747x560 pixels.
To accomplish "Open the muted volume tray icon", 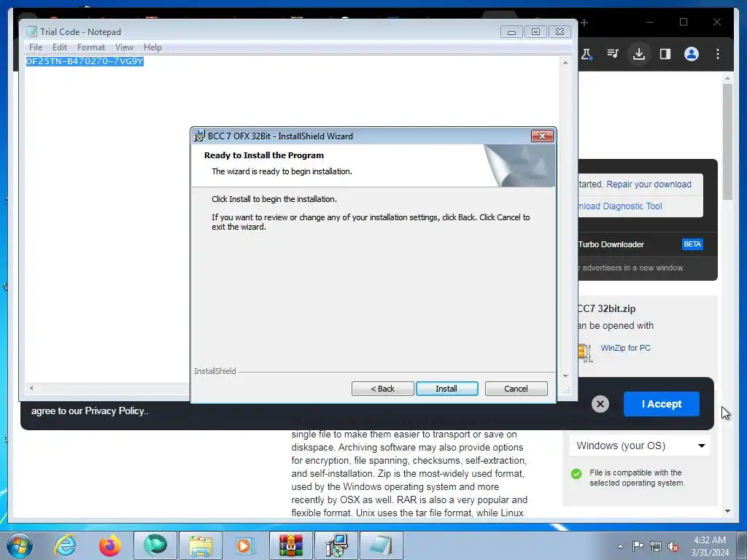I will point(673,546).
